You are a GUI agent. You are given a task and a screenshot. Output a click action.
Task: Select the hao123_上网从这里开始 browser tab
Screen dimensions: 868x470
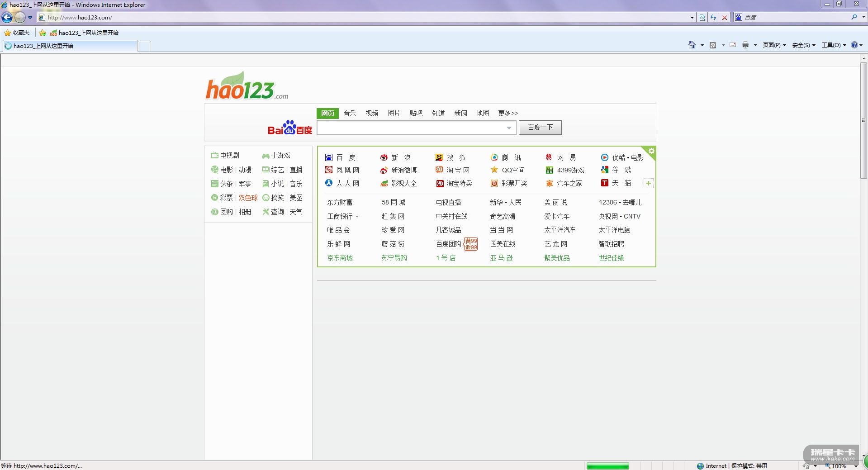[x=70, y=46]
